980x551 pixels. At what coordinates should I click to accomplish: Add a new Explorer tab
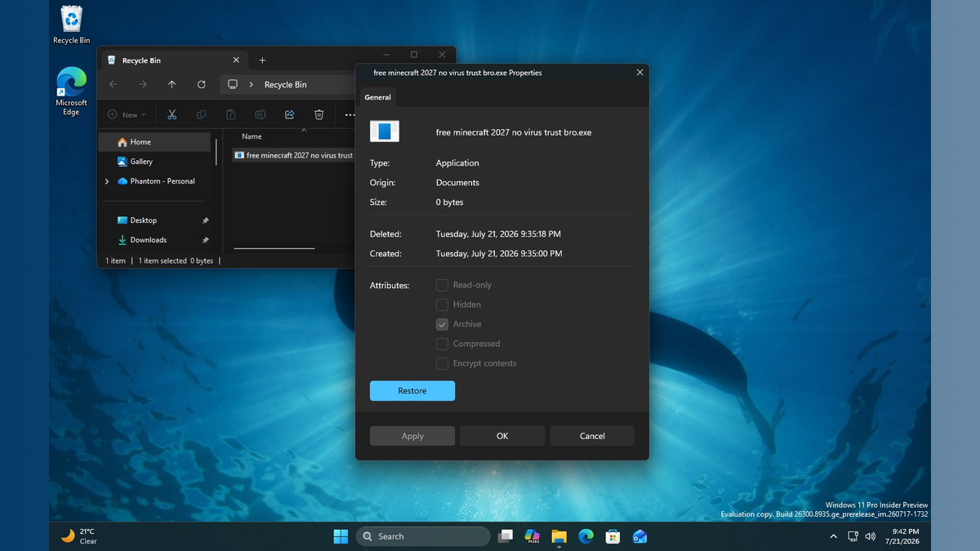pyautogui.click(x=262, y=60)
